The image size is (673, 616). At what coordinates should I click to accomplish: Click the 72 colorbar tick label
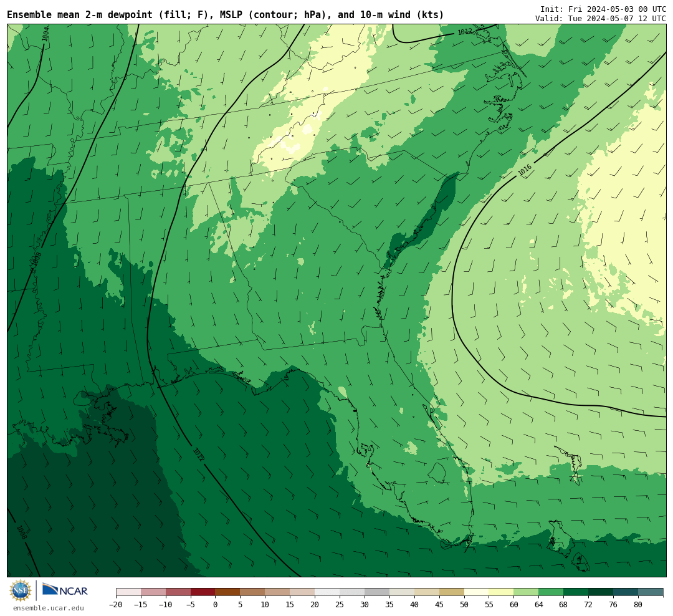coord(588,604)
